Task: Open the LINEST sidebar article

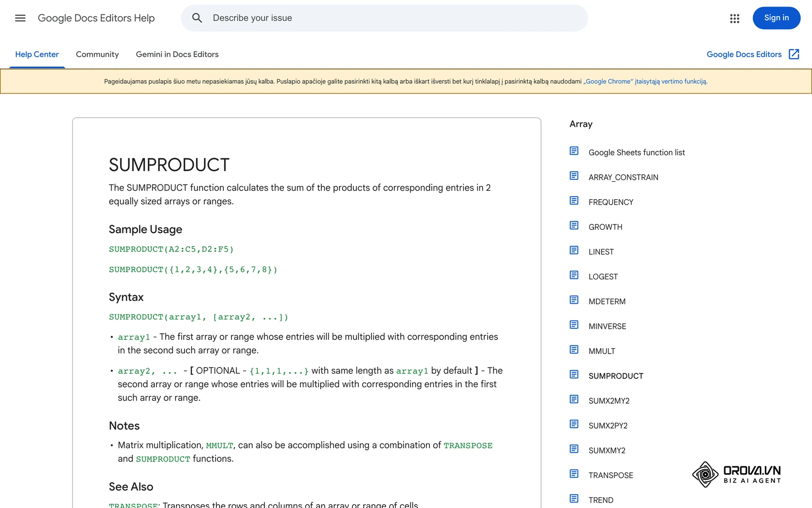Action: point(601,252)
